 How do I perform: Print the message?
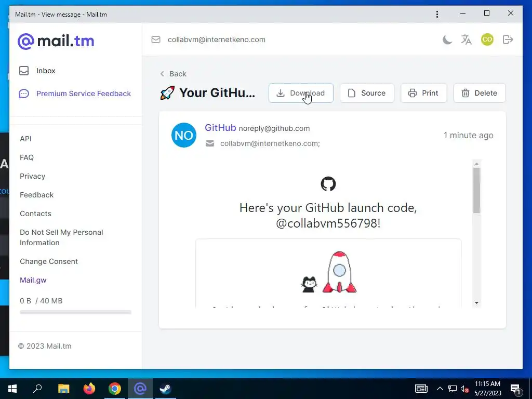[423, 93]
